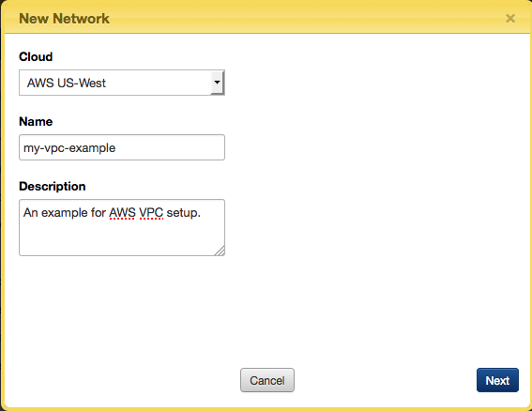Click the blank lower area of Description box
Screen dimensions: 532x411
115,239
